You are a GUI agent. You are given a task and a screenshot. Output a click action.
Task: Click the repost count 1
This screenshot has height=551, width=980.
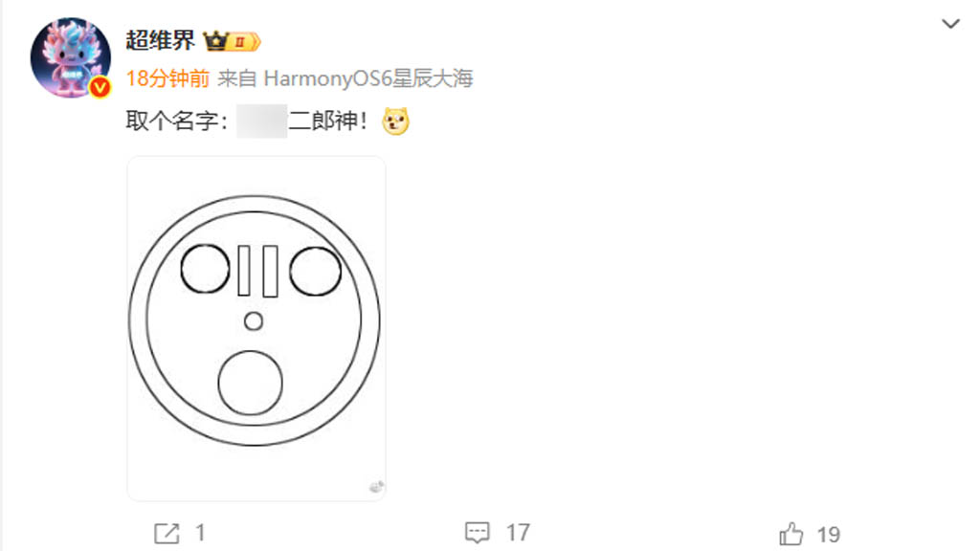tap(200, 533)
